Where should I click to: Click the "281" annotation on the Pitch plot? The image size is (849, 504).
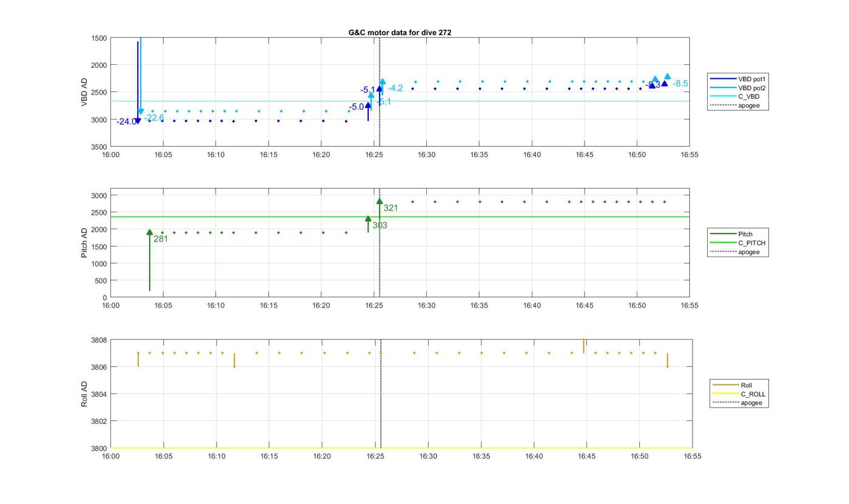pos(161,239)
